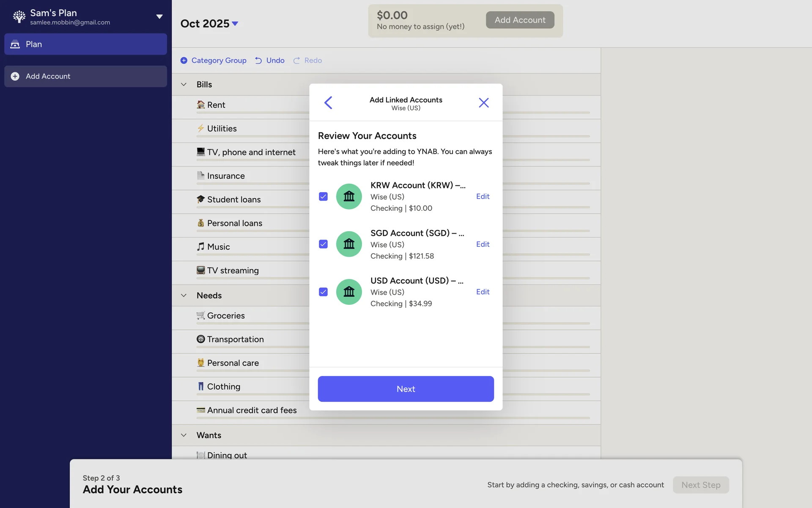This screenshot has width=812, height=508.
Task: Close the Add Linked Accounts dialog
Action: [483, 102]
